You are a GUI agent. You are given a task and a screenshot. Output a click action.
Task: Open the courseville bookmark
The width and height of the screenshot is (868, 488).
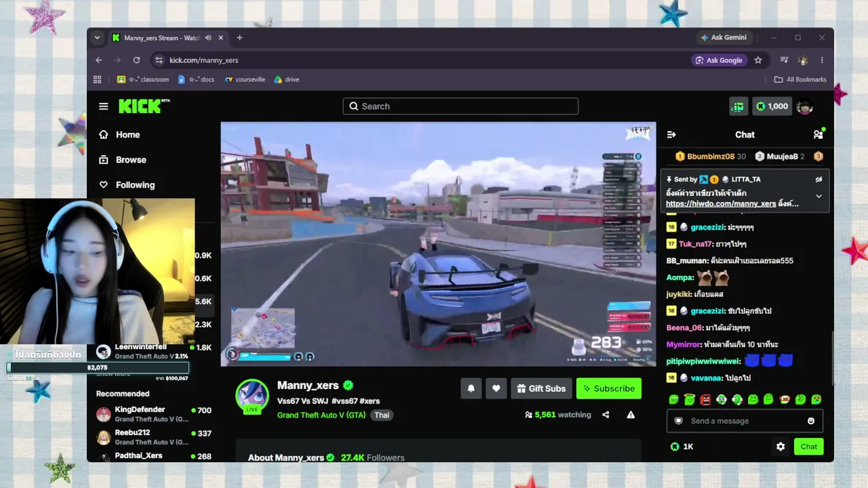point(245,79)
